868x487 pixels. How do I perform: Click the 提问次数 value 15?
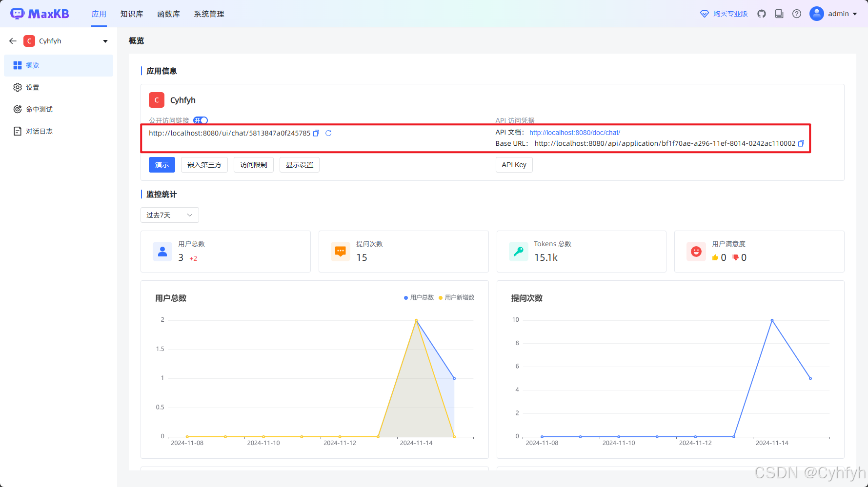362,257
